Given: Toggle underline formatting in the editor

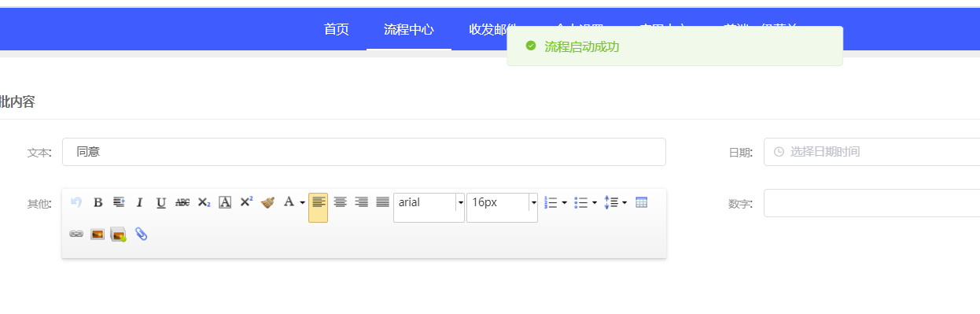Looking at the screenshot, I should 161,202.
